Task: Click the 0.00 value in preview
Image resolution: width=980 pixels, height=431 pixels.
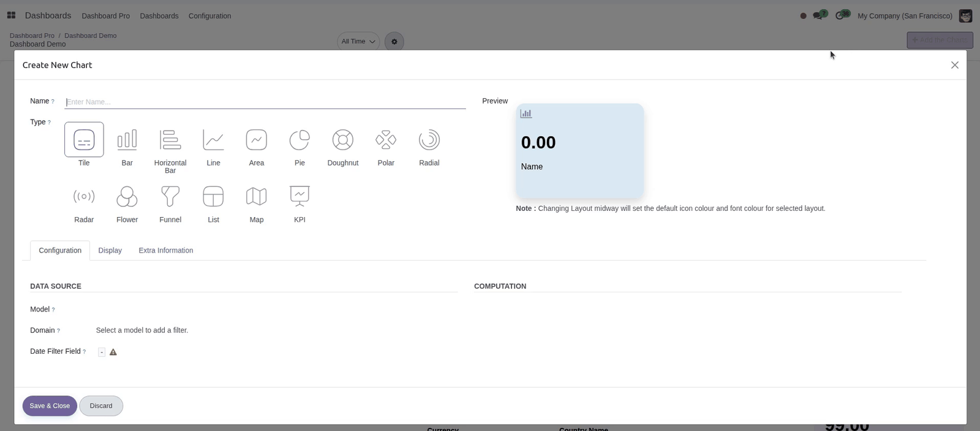Action: coord(538,142)
